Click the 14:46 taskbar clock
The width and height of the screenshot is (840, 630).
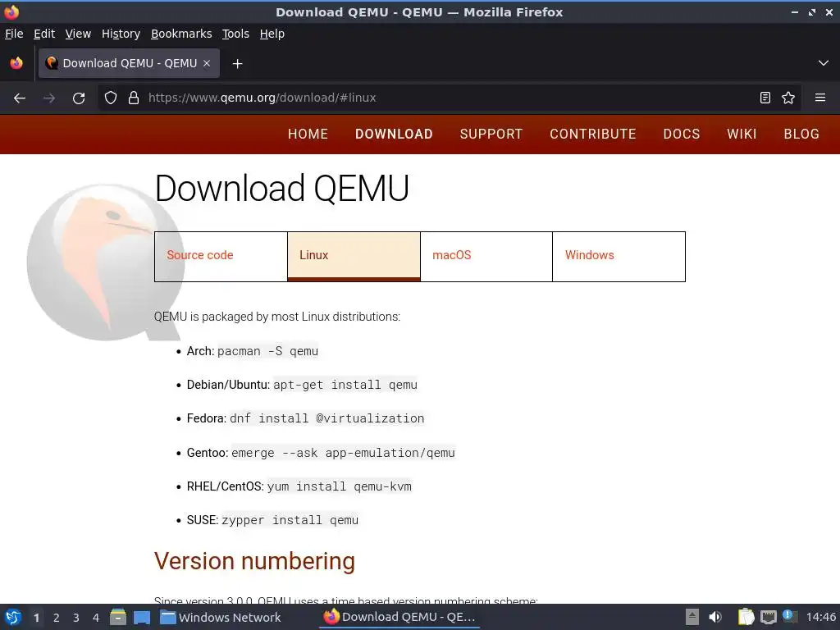pyautogui.click(x=820, y=617)
